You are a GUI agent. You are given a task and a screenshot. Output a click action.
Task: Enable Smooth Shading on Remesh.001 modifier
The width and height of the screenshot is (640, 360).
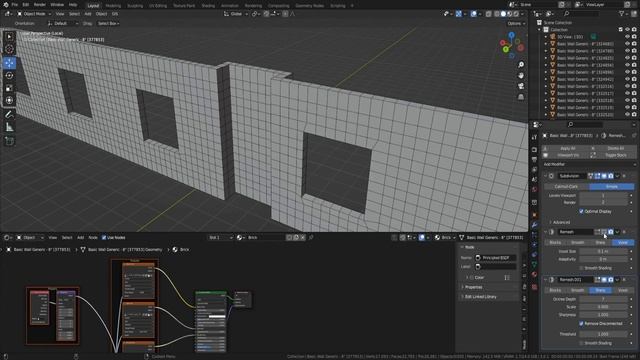click(x=581, y=343)
